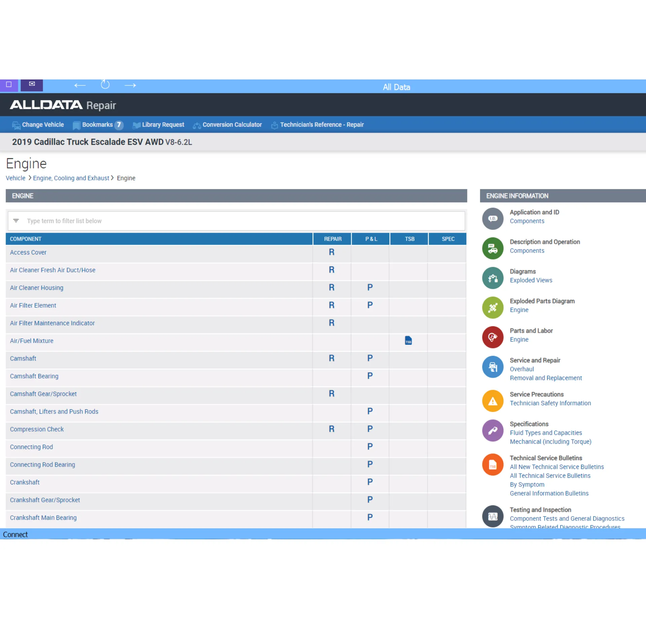Open the Camshaft component link
The width and height of the screenshot is (646, 644).
(x=23, y=359)
